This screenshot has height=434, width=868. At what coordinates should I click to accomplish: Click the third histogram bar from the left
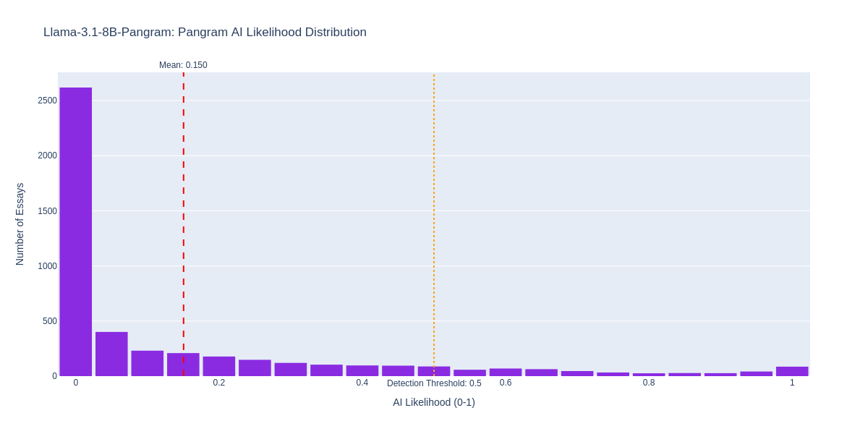[148, 363]
